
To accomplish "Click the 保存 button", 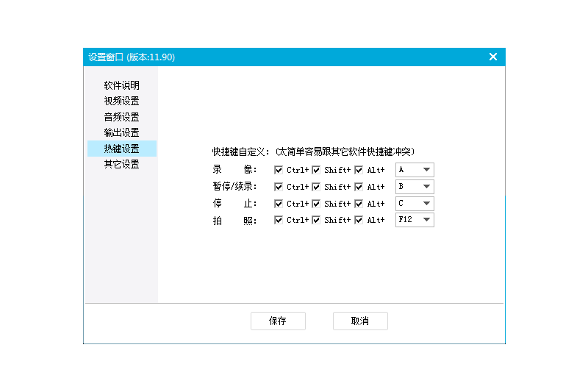I will tap(278, 321).
